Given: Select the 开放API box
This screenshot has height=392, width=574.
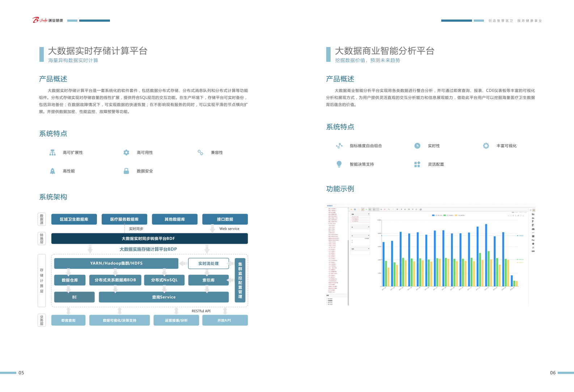Looking at the screenshot, I should pos(225,320).
